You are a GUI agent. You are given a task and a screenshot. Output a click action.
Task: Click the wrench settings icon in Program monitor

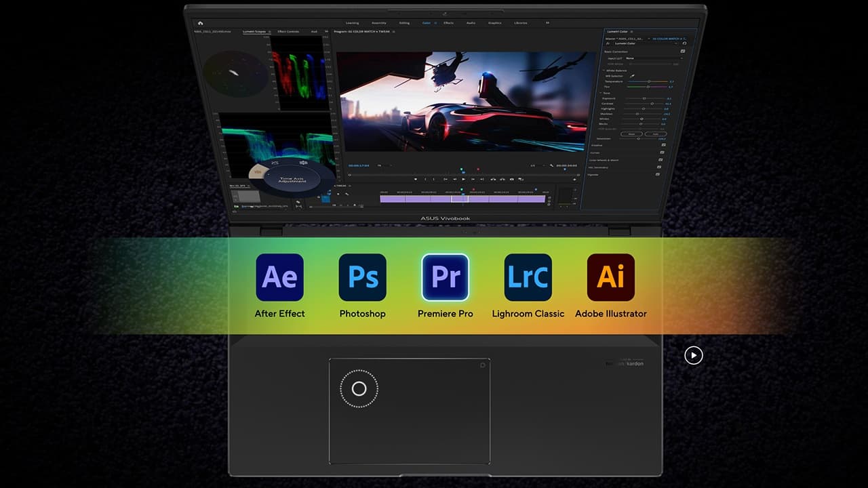point(551,165)
